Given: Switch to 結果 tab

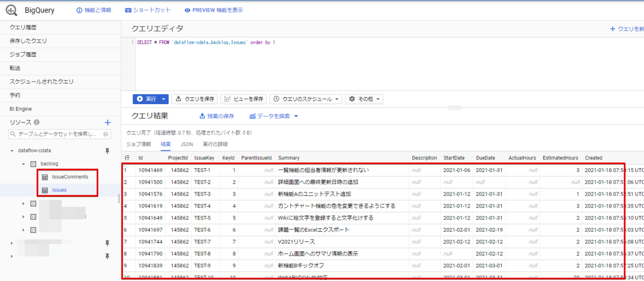Looking at the screenshot, I should 166,145.
